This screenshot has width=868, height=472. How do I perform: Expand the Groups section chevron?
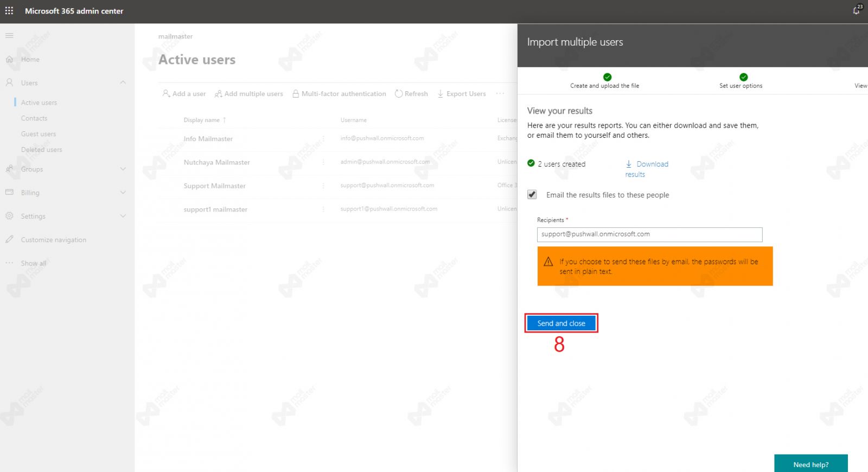tap(123, 169)
